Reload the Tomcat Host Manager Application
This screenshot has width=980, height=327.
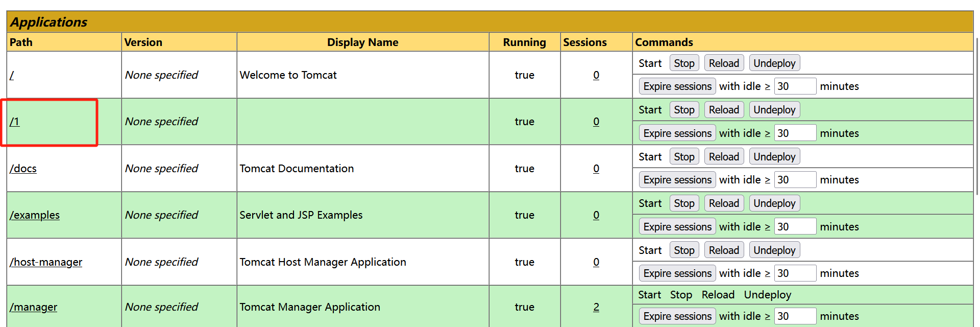[724, 250]
